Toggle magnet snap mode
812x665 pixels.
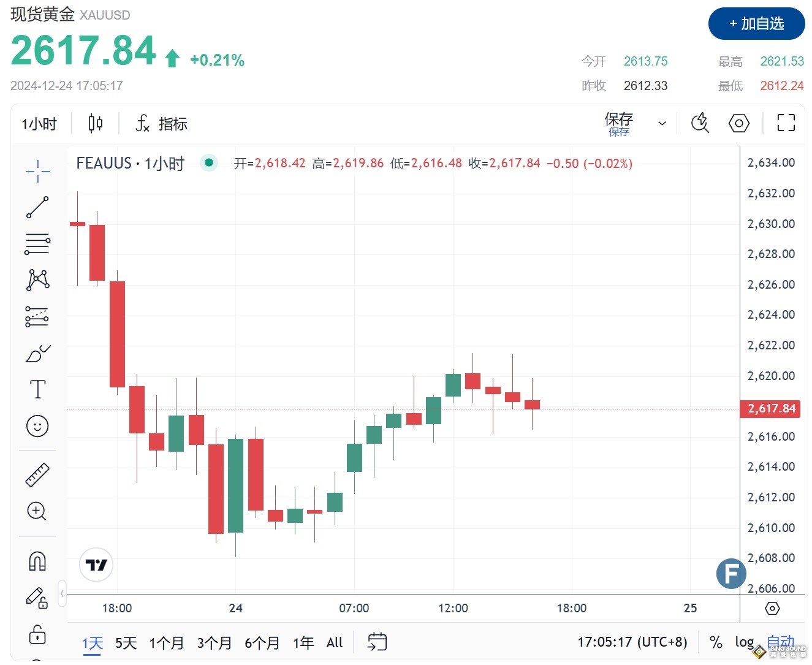[x=37, y=560]
